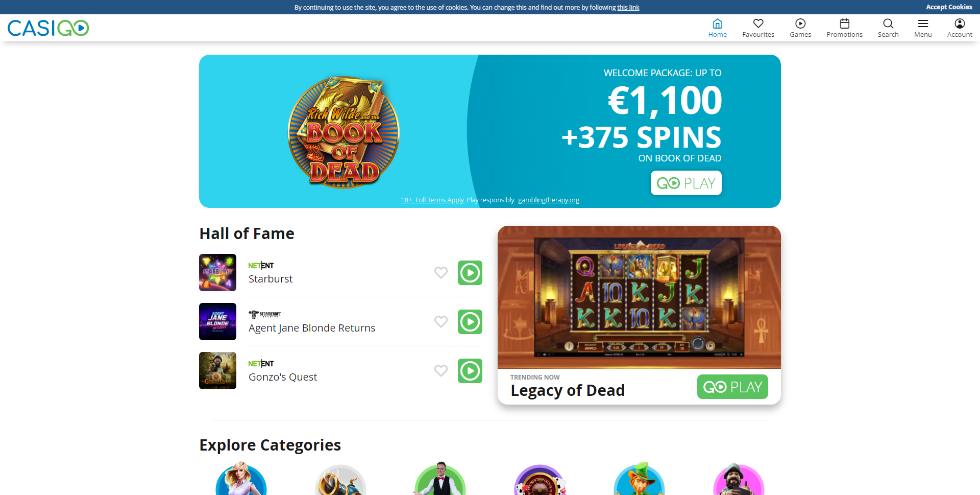Toggle favourite heart for Starburst
Viewport: 980px width, 495px height.
(x=441, y=273)
